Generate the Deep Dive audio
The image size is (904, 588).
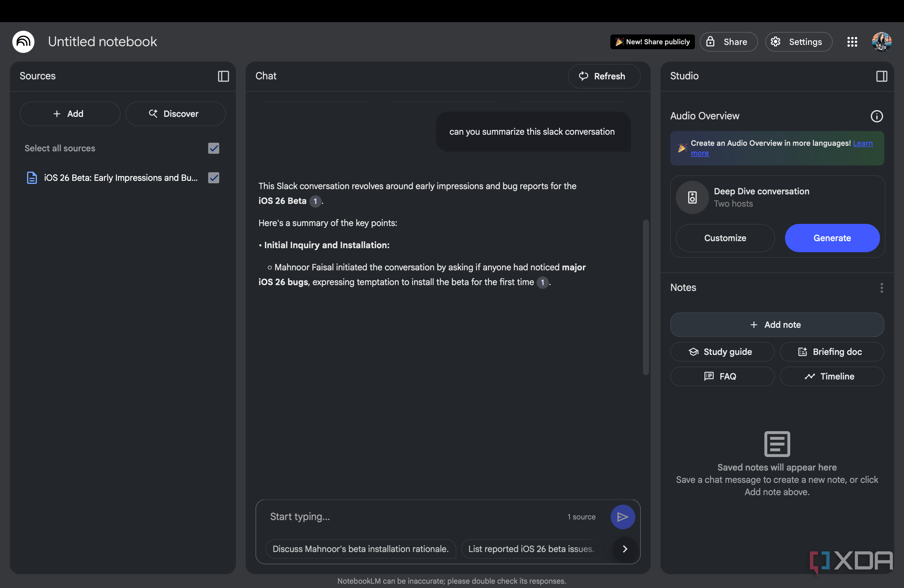pyautogui.click(x=832, y=238)
